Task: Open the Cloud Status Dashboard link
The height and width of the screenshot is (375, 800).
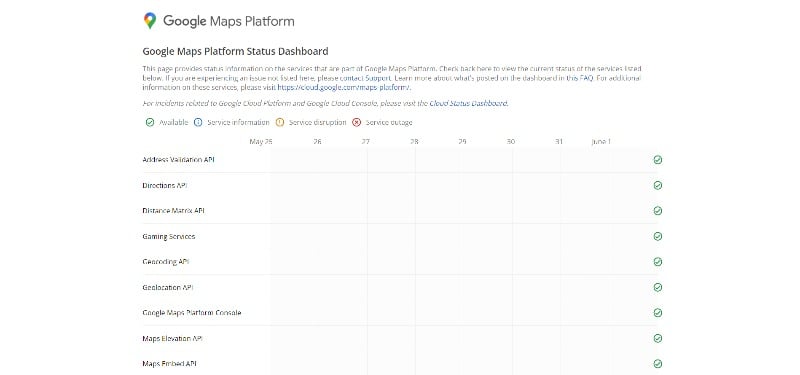Action: [x=468, y=103]
